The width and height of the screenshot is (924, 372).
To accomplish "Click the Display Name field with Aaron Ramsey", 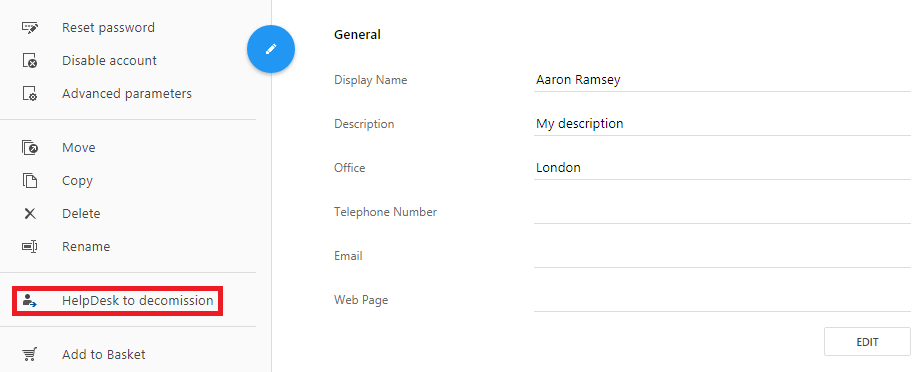I will coord(722,80).
